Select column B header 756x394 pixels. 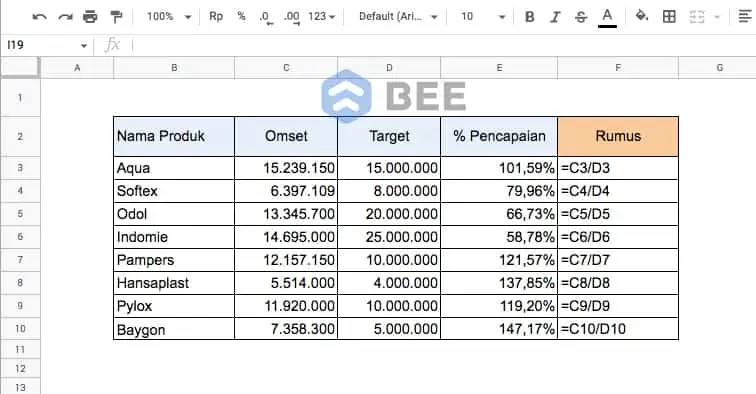coord(174,68)
